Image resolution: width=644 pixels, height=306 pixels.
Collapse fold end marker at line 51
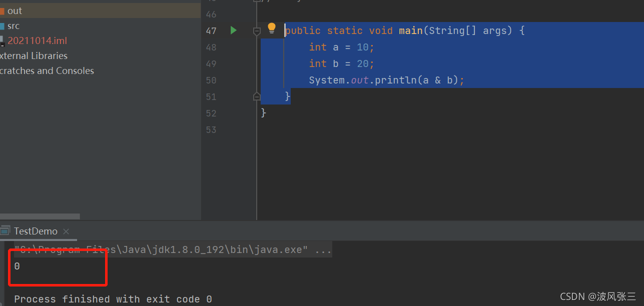click(x=257, y=96)
